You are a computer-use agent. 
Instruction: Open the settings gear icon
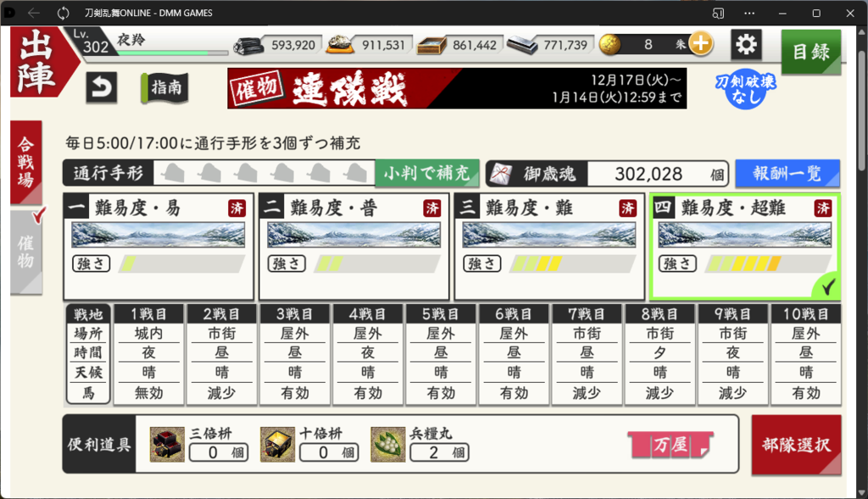pos(746,44)
